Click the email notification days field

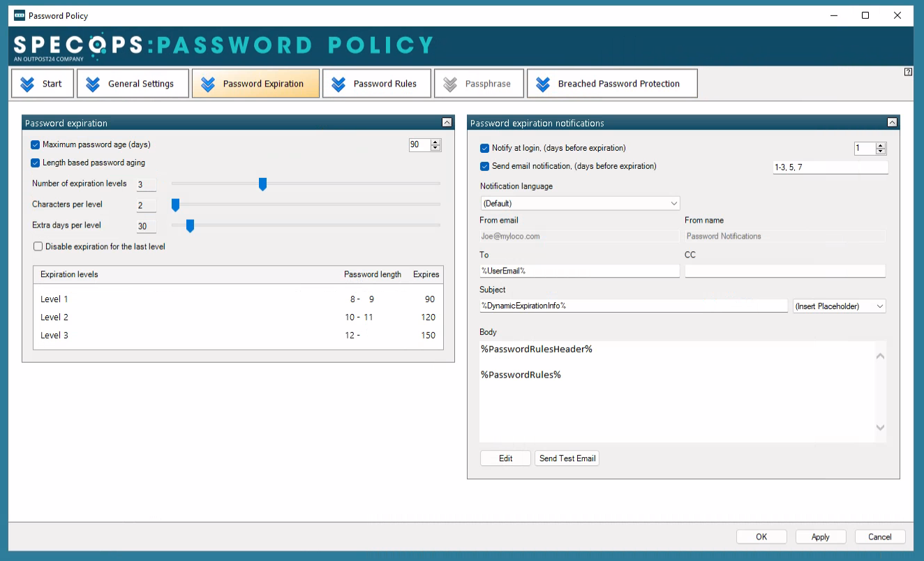830,167
